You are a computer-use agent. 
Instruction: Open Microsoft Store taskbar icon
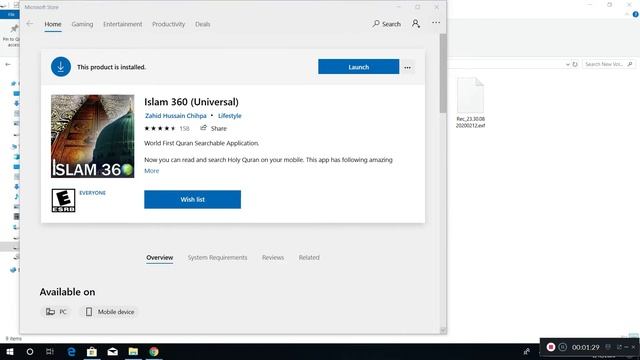[x=92, y=351]
